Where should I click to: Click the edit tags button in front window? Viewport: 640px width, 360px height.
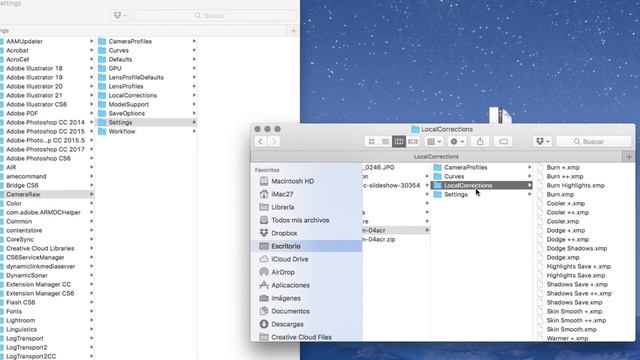(x=503, y=141)
